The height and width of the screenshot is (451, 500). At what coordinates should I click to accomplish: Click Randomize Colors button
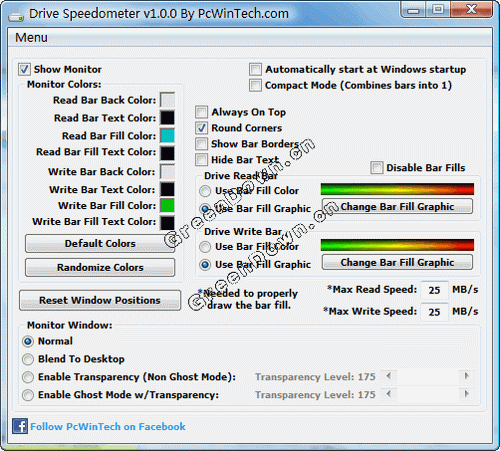click(100, 267)
